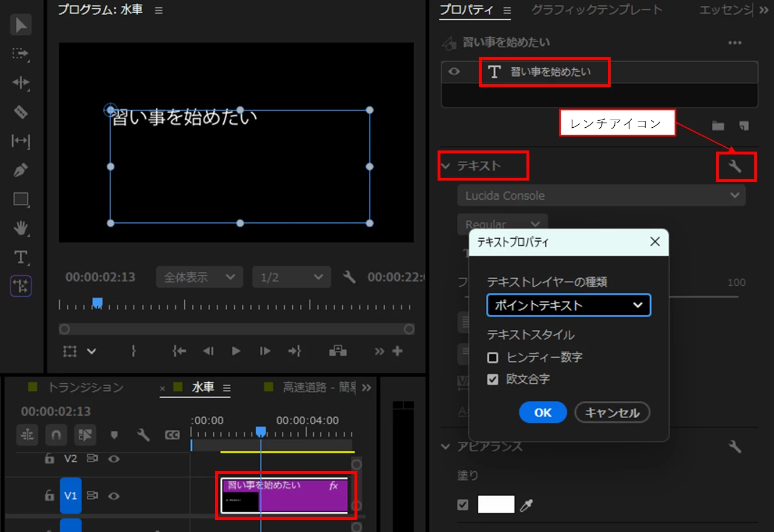The image size is (774, 532).
Task: Click the CC caption track options
Action: click(x=172, y=434)
